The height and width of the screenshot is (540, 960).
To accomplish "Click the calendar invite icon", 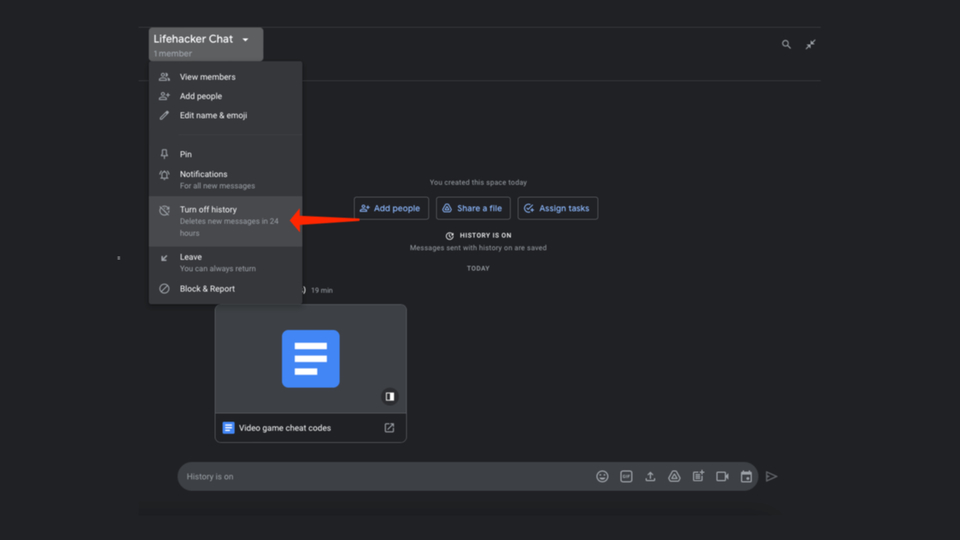I will point(746,476).
